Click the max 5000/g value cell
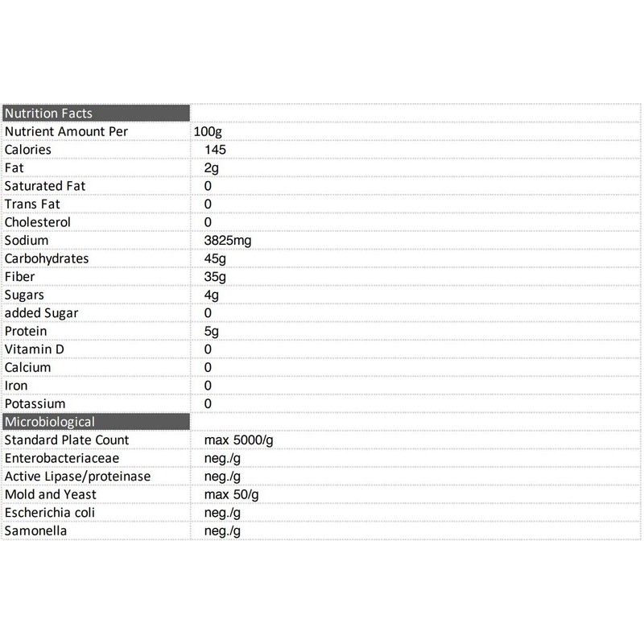Viewport: 644px width, 644px height. [x=240, y=440]
